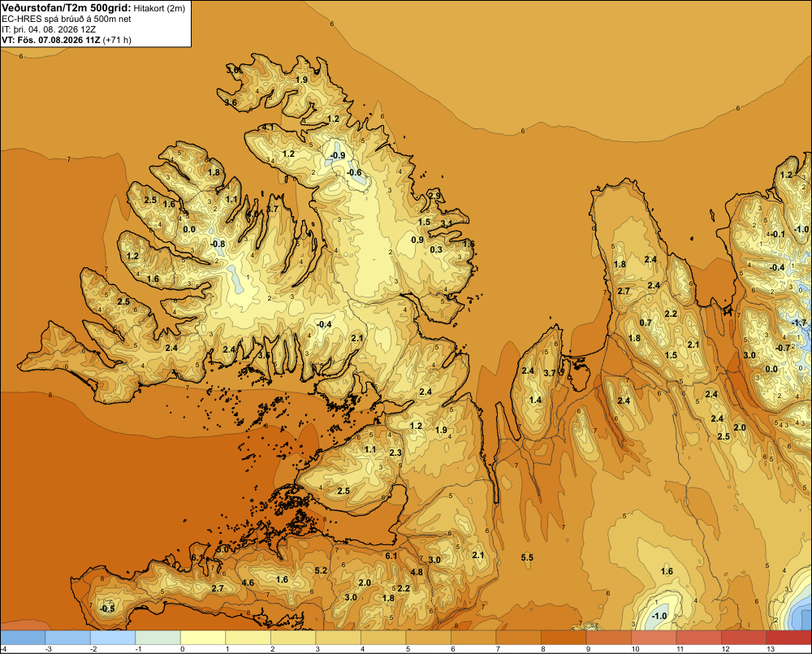Click the -0.1 temperature label
The width and height of the screenshot is (812, 654).
click(x=777, y=234)
